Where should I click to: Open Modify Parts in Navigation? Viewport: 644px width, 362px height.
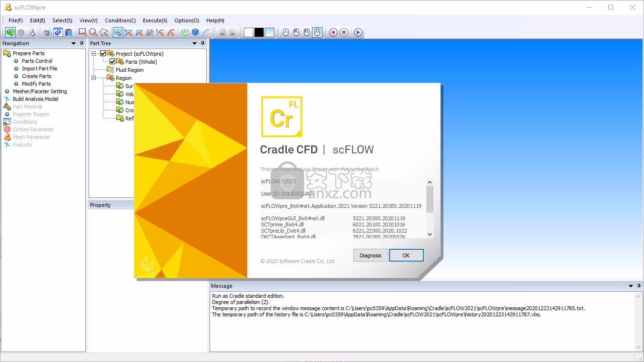36,84
